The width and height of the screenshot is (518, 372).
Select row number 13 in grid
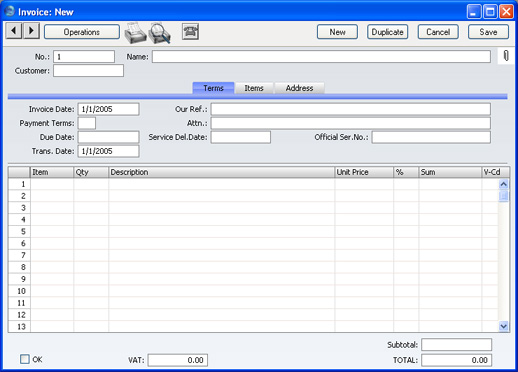pyautogui.click(x=19, y=326)
